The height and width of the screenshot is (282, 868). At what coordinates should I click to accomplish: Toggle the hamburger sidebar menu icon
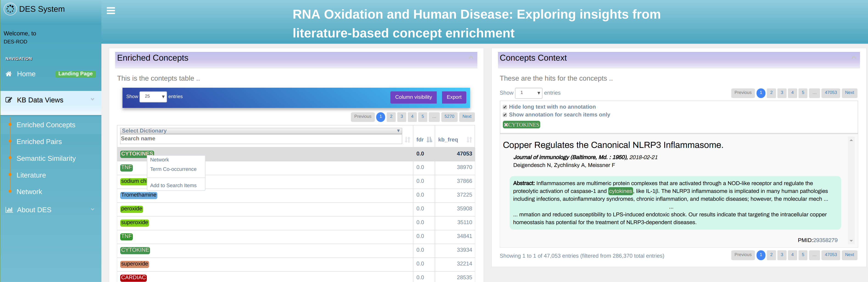point(111,11)
